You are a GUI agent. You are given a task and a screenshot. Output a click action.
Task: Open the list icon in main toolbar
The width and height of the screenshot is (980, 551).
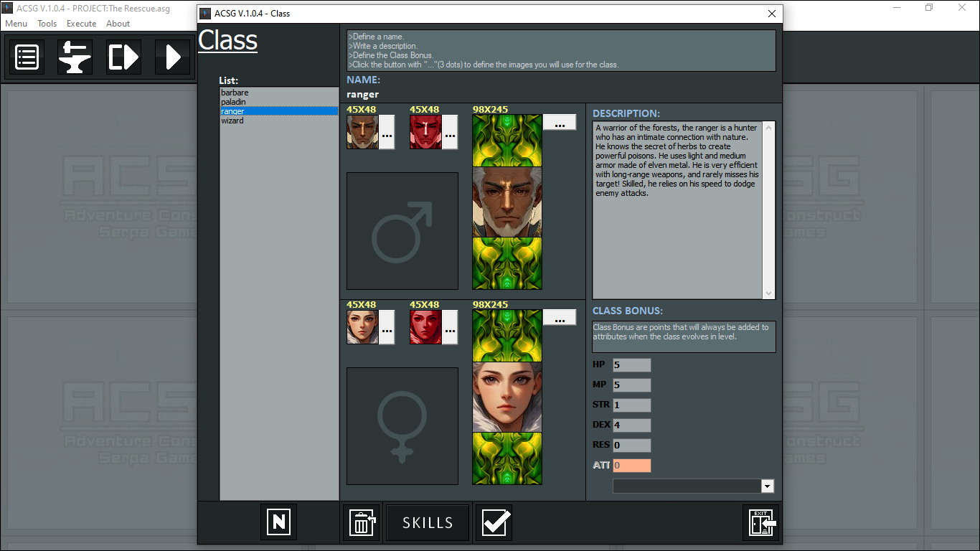click(x=27, y=57)
